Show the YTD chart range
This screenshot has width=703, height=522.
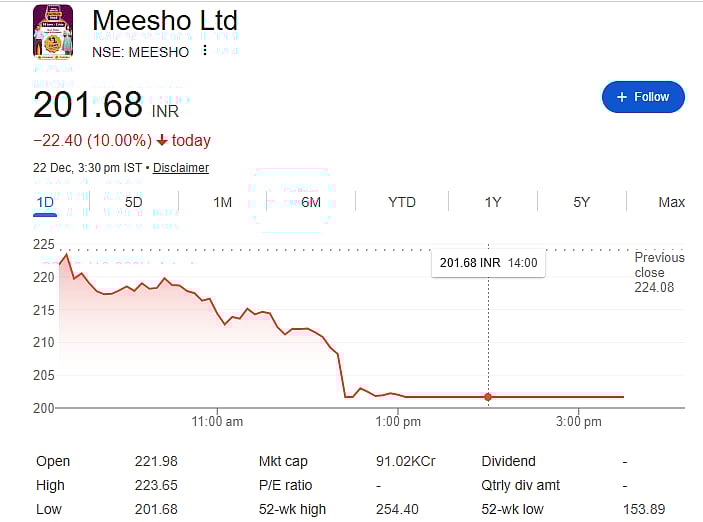click(x=402, y=202)
